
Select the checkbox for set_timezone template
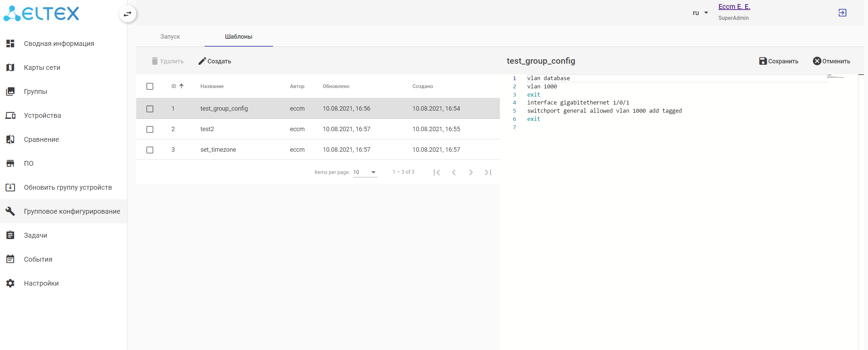click(150, 150)
